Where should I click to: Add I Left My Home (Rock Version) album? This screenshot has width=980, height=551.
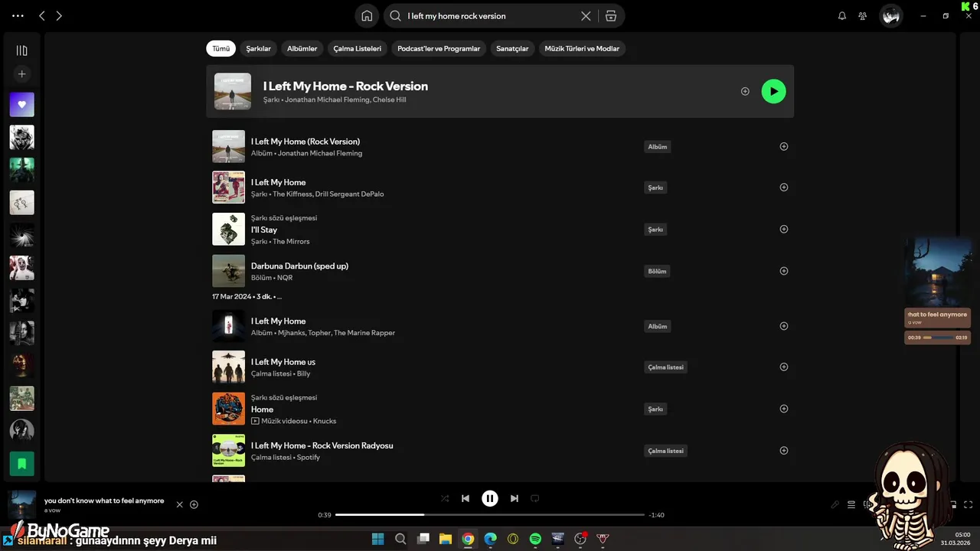click(x=783, y=146)
